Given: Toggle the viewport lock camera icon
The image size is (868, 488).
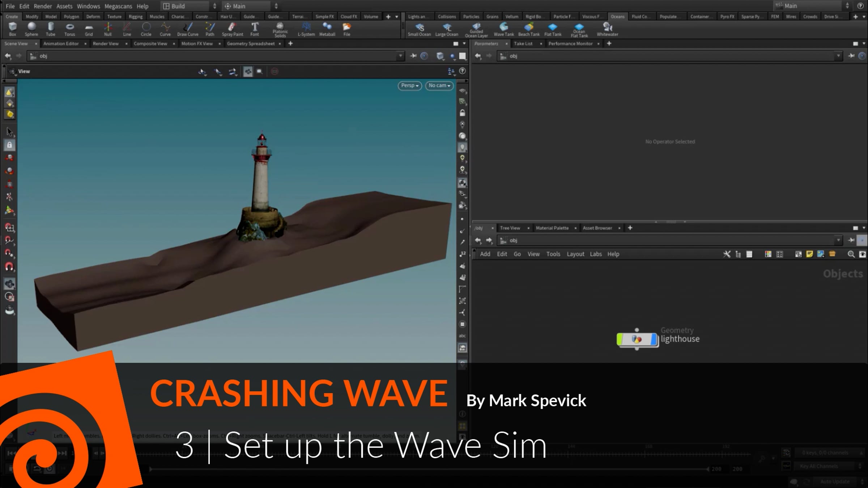Looking at the screenshot, I should (x=462, y=113).
